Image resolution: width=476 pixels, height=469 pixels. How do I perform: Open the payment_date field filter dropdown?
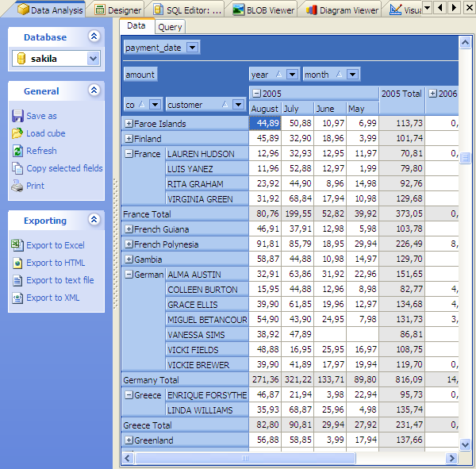[x=192, y=48]
